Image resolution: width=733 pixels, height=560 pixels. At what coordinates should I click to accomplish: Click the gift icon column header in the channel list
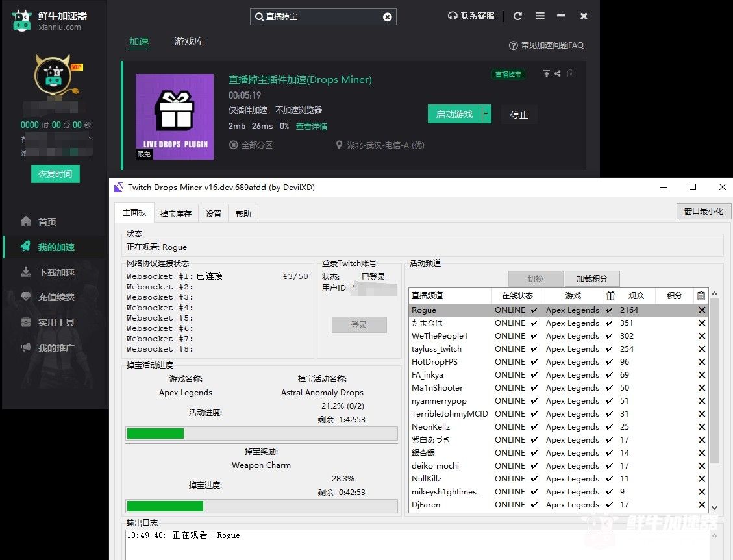610,296
